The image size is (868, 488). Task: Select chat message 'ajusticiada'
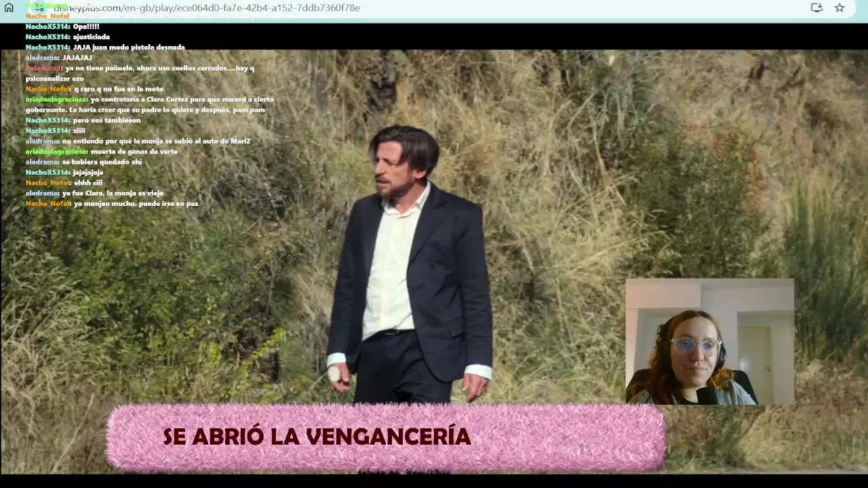coord(92,37)
